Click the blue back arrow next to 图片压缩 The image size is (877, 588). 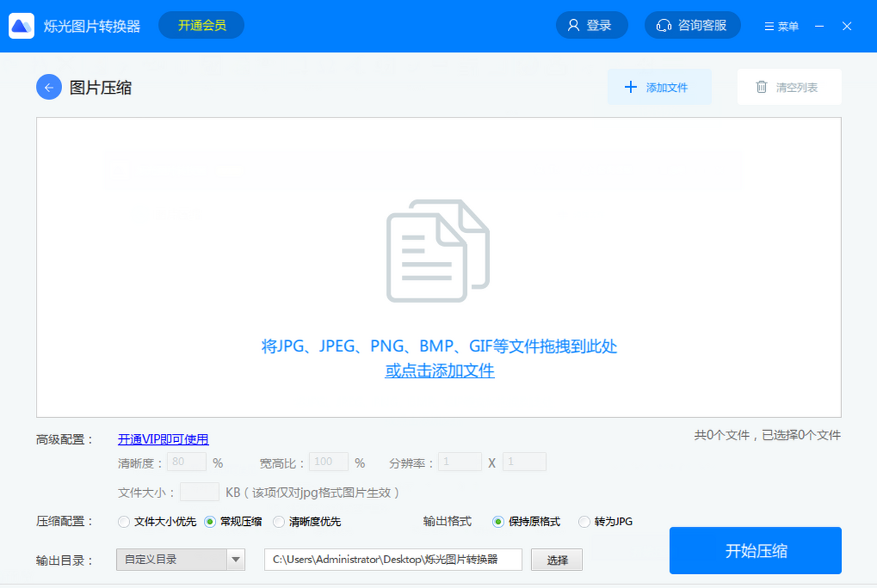48,86
